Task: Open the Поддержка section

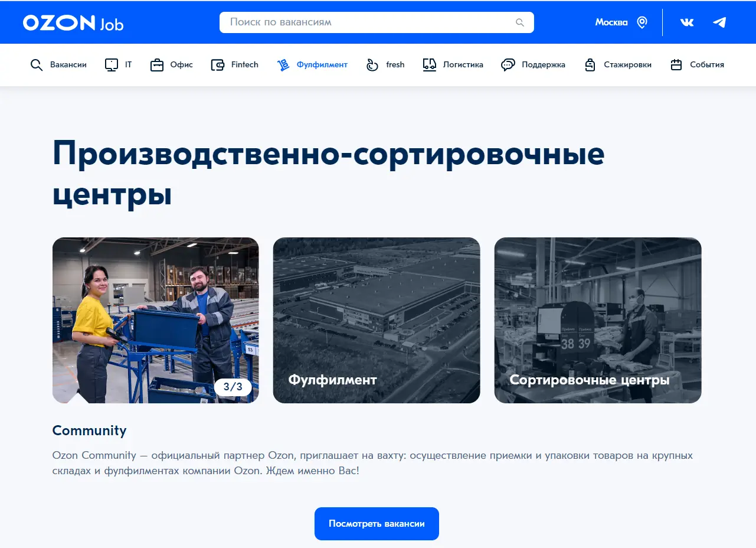Action: (x=544, y=65)
